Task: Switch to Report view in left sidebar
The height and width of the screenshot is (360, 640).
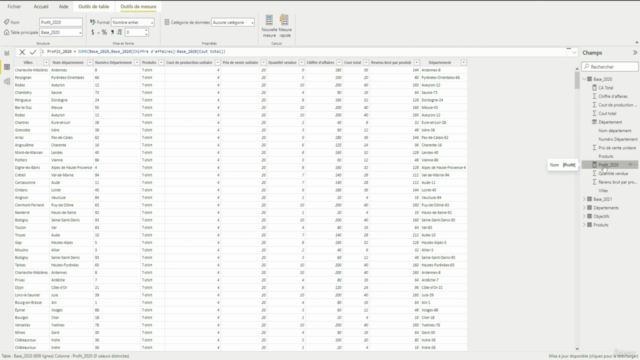Action: [x=7, y=53]
